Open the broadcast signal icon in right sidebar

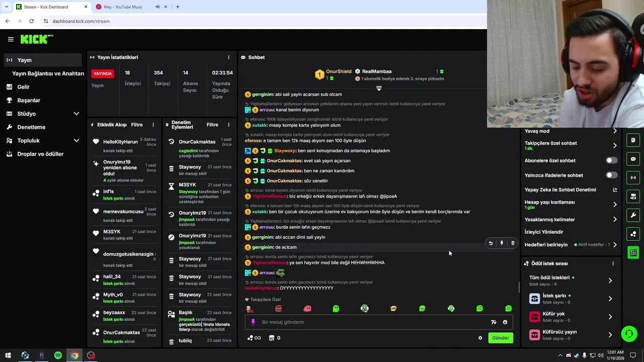[633, 177]
